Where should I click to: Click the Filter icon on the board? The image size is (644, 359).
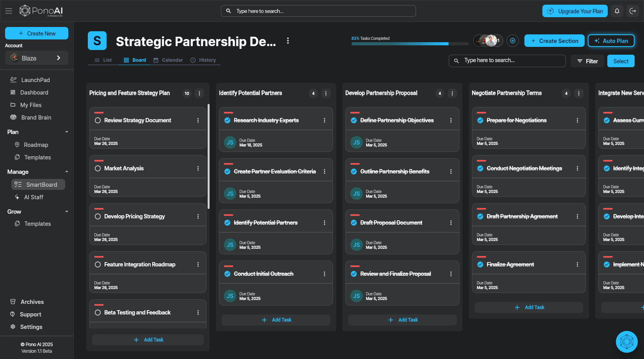(x=580, y=61)
